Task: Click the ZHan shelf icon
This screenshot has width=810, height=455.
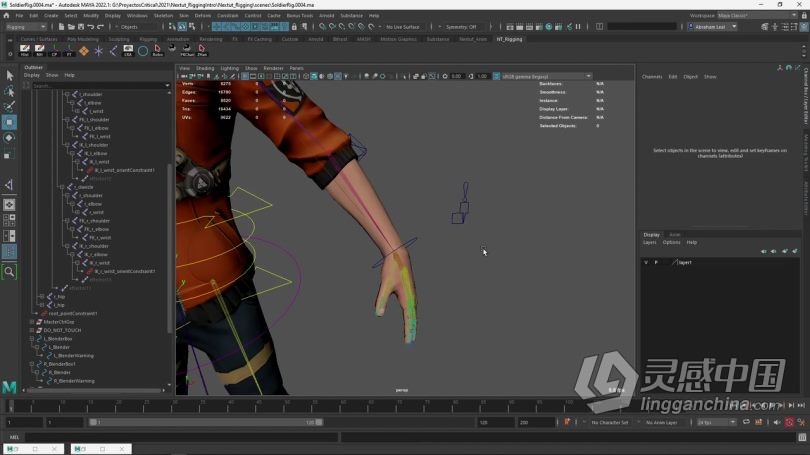Action: 202,50
